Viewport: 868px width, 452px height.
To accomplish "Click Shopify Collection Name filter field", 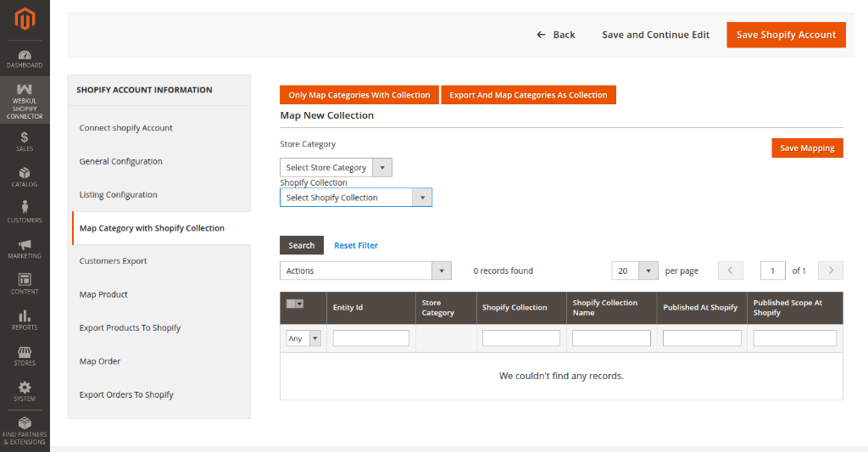I will click(611, 338).
